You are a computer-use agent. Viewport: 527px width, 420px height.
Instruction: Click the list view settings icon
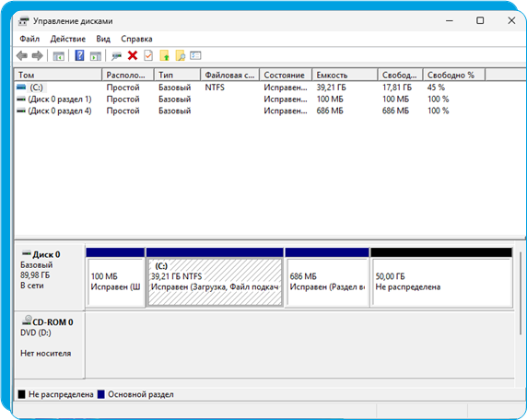(195, 55)
